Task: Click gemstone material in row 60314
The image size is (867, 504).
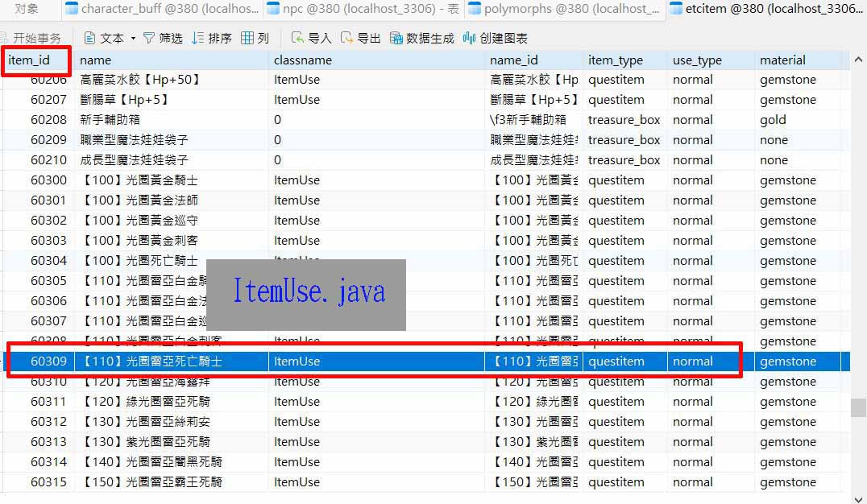Action: [x=787, y=462]
